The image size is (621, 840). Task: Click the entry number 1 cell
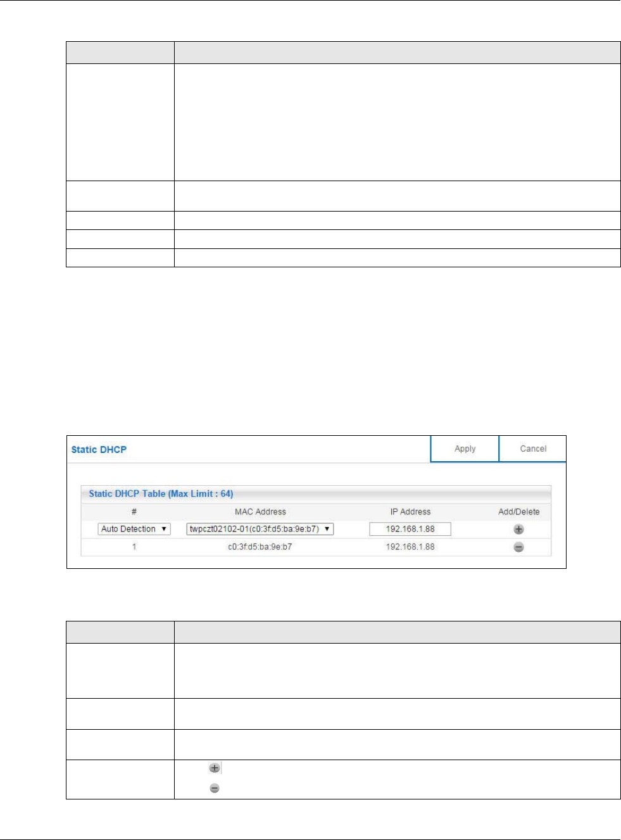tap(134, 547)
